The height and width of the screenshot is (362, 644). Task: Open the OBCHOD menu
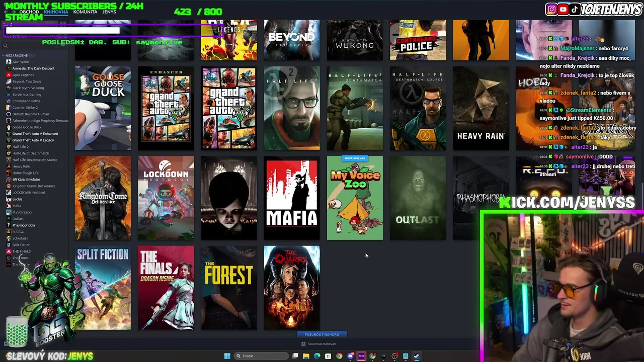coord(29,12)
